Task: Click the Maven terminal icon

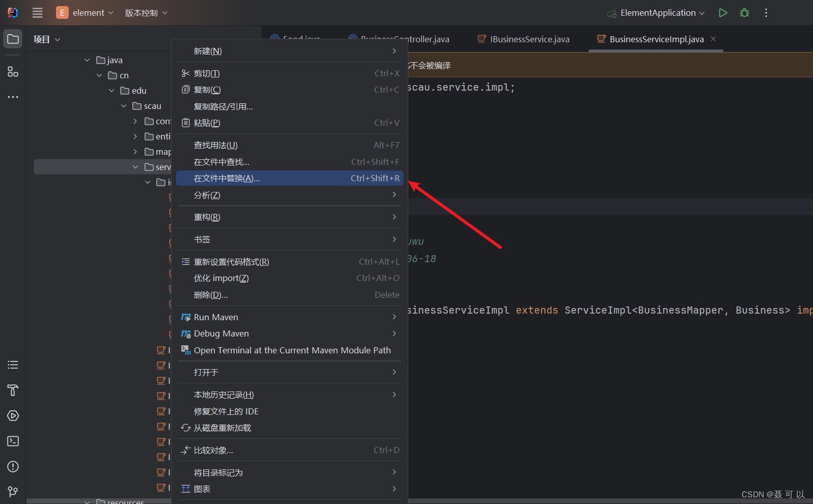Action: click(x=186, y=350)
